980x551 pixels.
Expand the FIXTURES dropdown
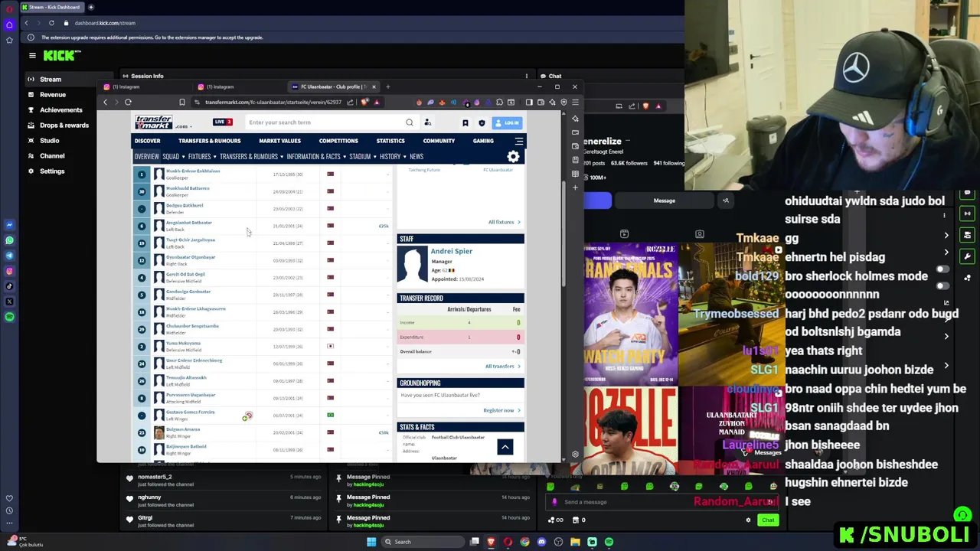pyautogui.click(x=202, y=157)
